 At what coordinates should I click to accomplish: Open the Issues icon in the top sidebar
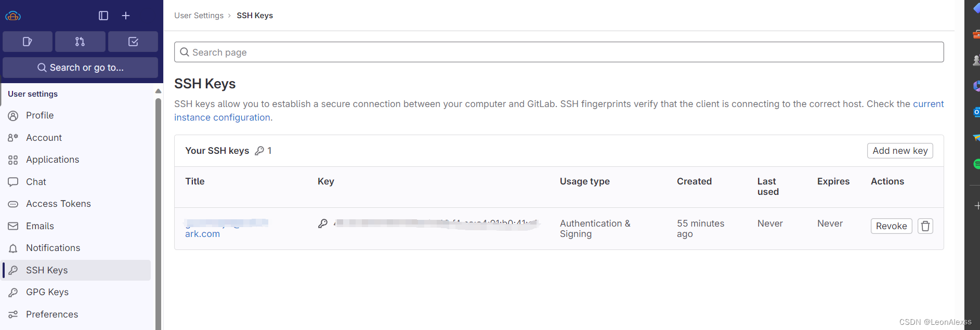click(27, 41)
